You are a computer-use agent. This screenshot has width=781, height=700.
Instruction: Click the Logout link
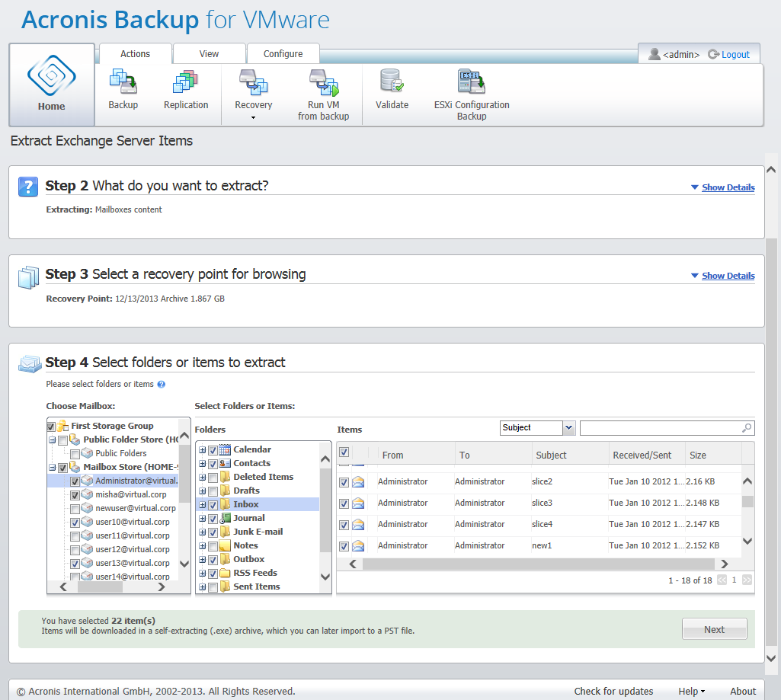(735, 55)
